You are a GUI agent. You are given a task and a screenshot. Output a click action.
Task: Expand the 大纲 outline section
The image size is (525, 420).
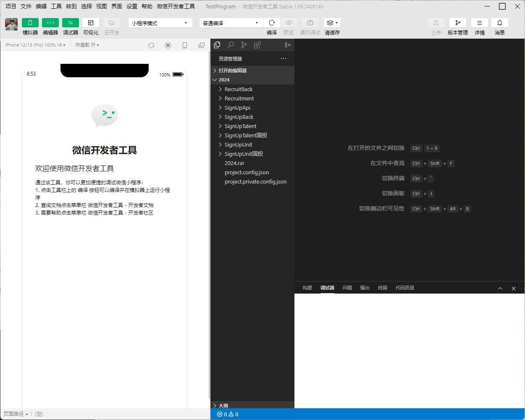pyautogui.click(x=252, y=405)
